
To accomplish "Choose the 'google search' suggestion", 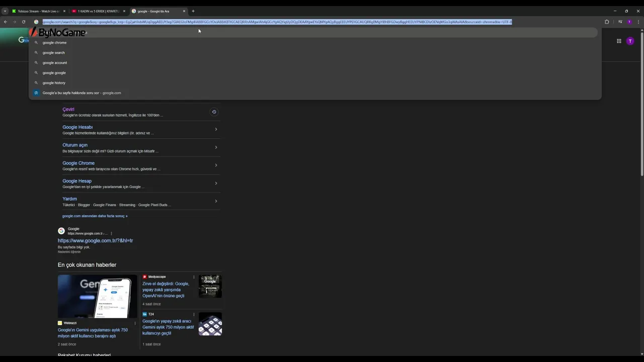I will [315, 53].
